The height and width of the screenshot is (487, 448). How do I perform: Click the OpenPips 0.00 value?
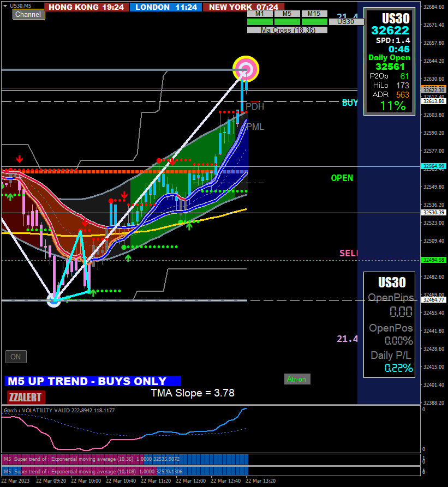tap(401, 311)
